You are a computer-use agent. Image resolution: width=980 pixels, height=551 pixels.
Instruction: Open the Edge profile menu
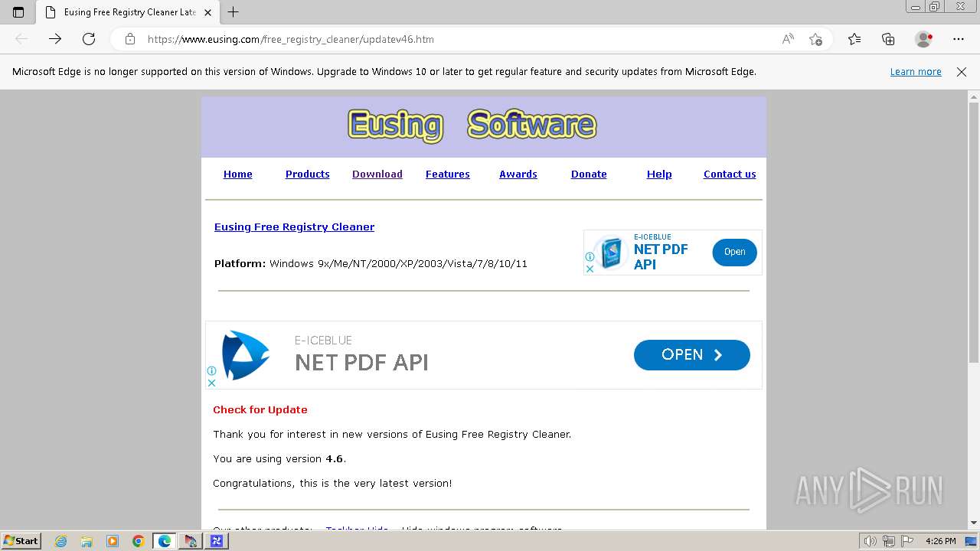click(923, 39)
